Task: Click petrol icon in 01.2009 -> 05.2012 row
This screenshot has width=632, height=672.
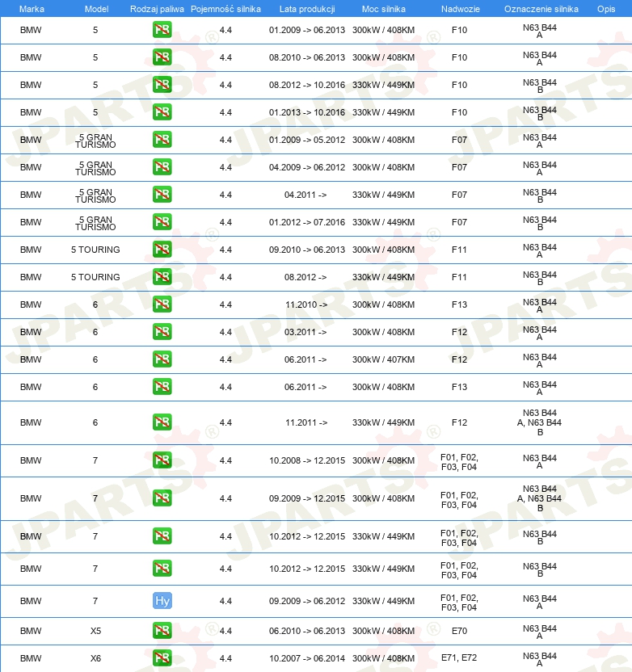Action: pos(162,139)
